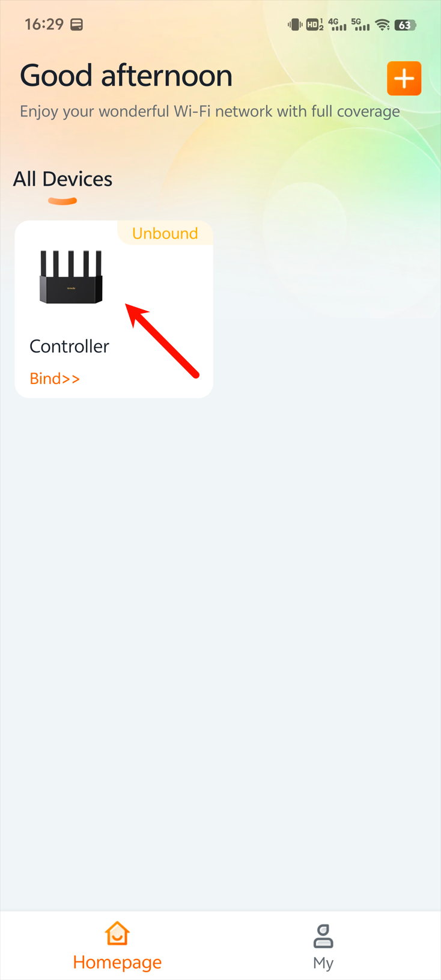The image size is (441, 980).
Task: Switch to the Homepage tab
Action: (x=117, y=946)
